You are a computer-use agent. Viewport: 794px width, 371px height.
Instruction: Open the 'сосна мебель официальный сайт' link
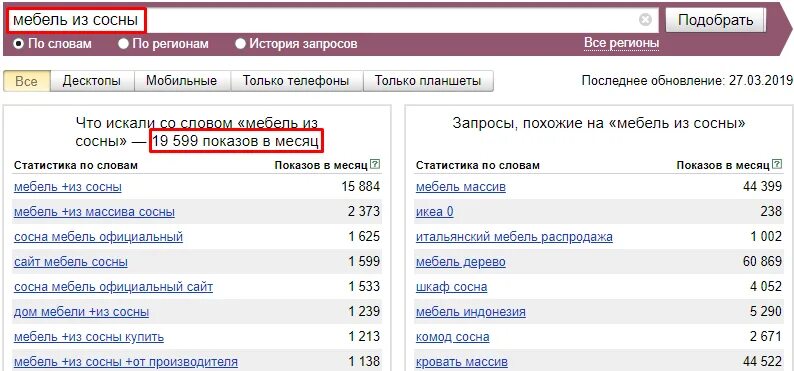coord(113,287)
